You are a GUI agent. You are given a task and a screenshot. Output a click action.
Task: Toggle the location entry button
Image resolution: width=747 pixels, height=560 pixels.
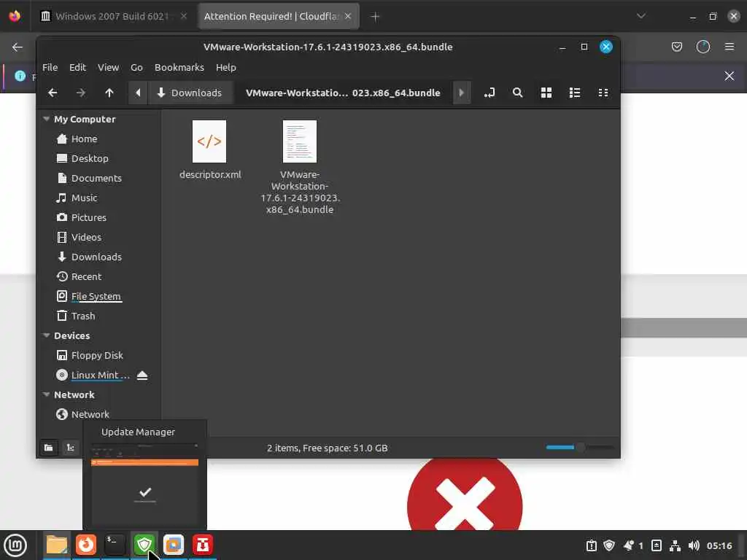489,93
